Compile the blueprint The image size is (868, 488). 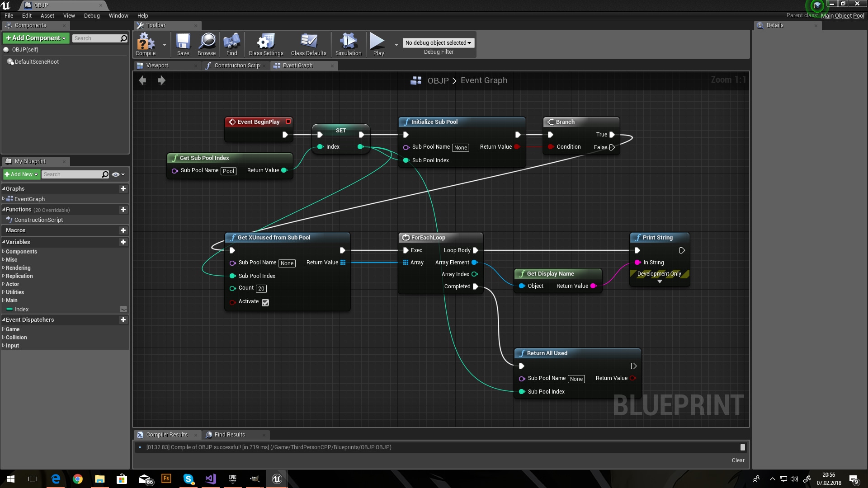pyautogui.click(x=144, y=44)
